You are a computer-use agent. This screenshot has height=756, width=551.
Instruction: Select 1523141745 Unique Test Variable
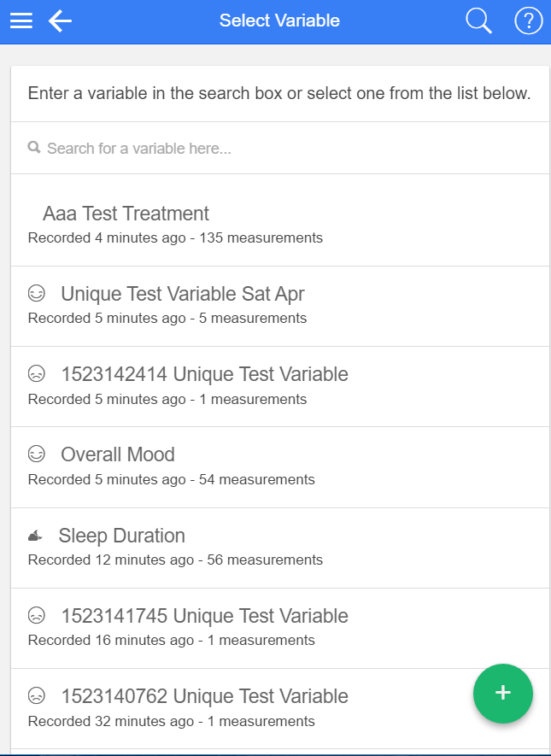[204, 616]
